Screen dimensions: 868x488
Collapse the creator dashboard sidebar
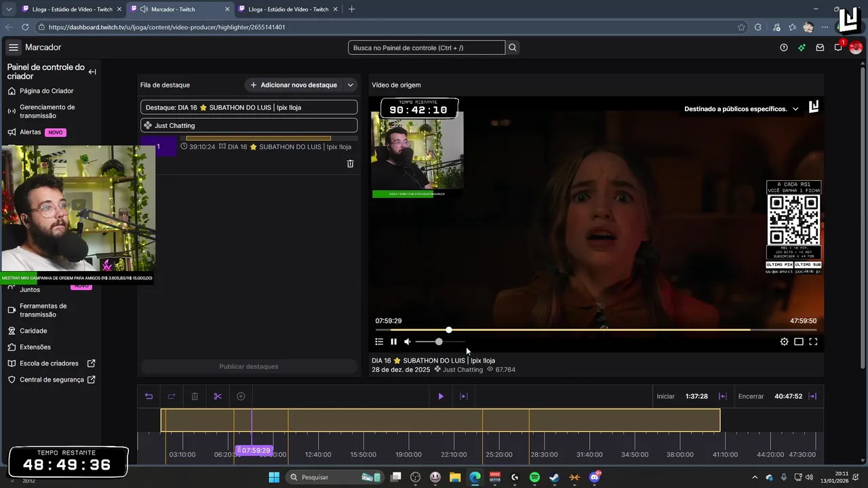(x=92, y=72)
